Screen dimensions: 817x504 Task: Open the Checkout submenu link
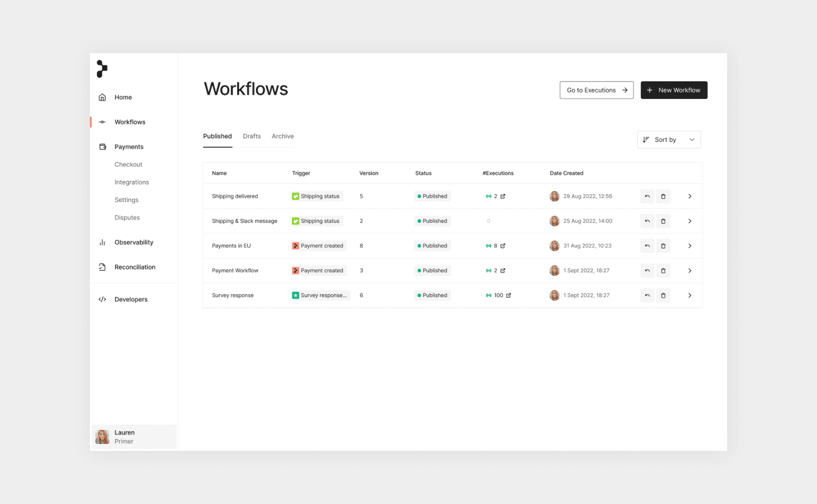click(x=128, y=165)
